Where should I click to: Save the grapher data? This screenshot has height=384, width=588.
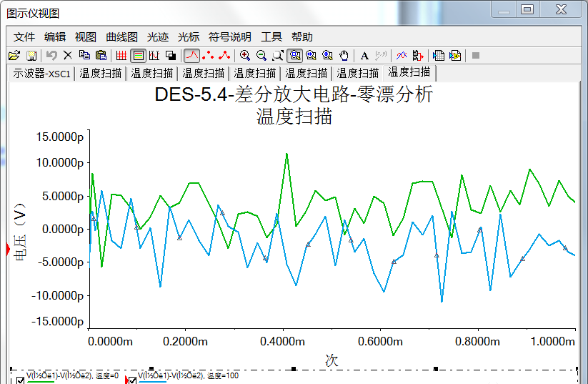click(x=31, y=56)
